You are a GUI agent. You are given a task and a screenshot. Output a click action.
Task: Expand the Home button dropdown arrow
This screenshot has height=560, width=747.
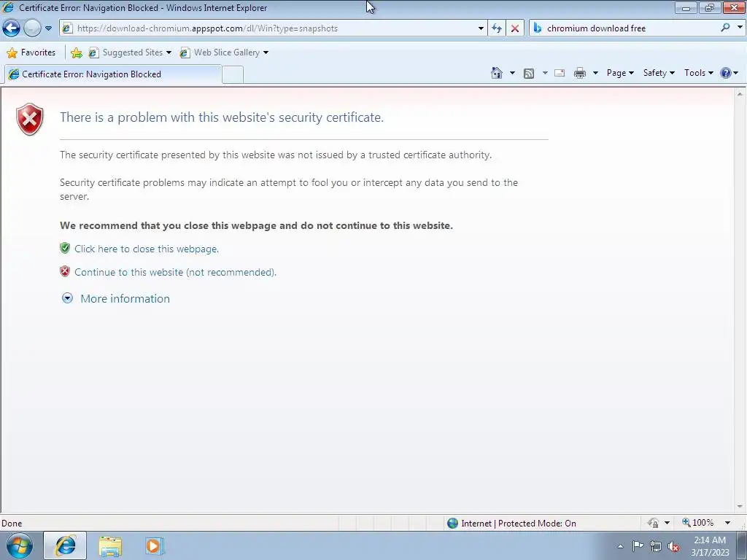click(512, 73)
